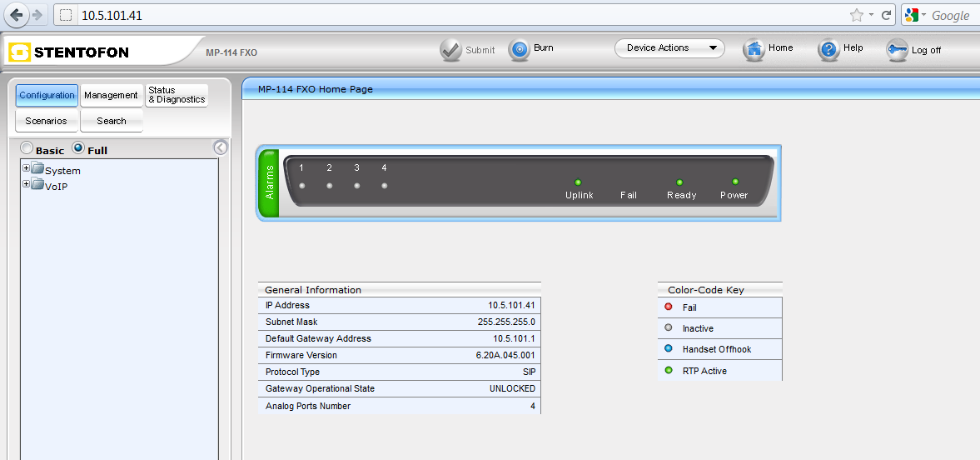Click the STENTOFON logo

[x=70, y=52]
